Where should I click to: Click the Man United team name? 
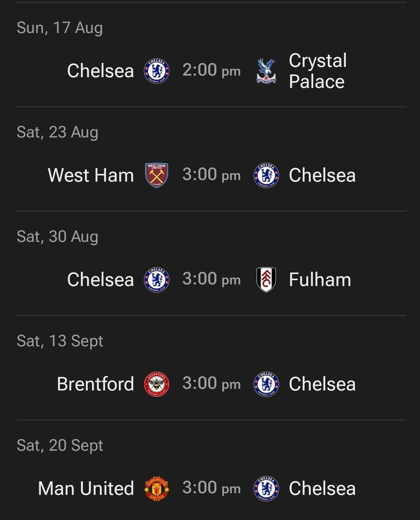click(86, 489)
